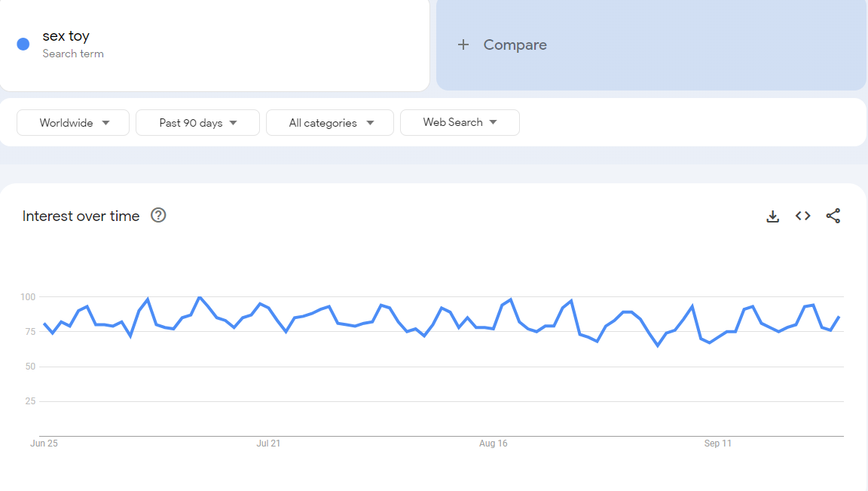Download the Interest over time data as CSV

772,216
